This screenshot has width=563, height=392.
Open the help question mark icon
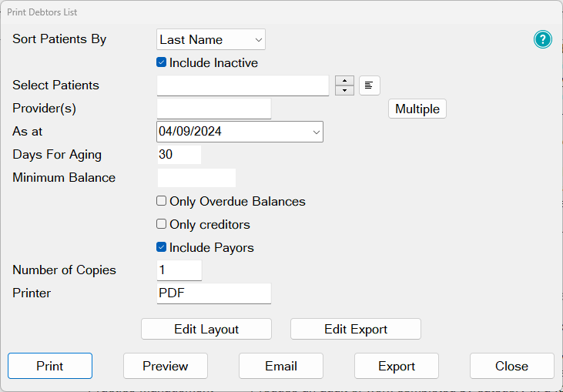pyautogui.click(x=543, y=39)
